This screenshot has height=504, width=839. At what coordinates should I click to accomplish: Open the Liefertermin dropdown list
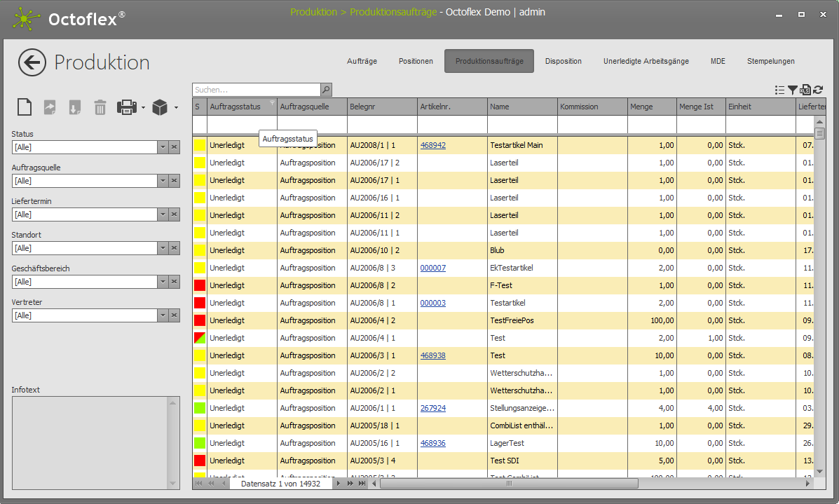click(163, 214)
